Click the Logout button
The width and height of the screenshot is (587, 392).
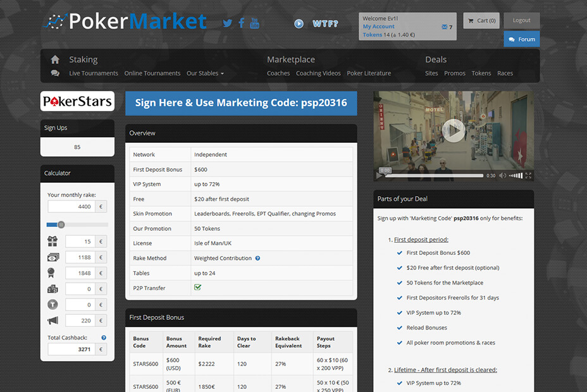point(521,20)
